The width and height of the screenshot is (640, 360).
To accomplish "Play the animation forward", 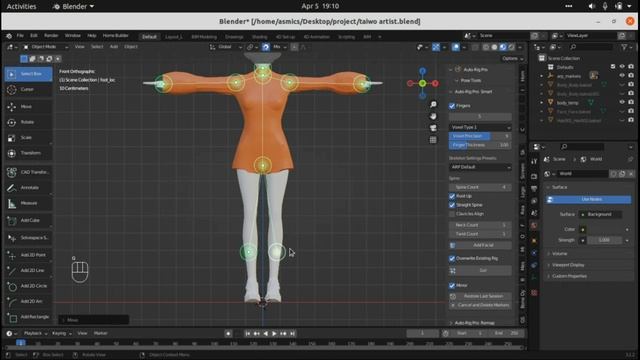I will tap(274, 333).
